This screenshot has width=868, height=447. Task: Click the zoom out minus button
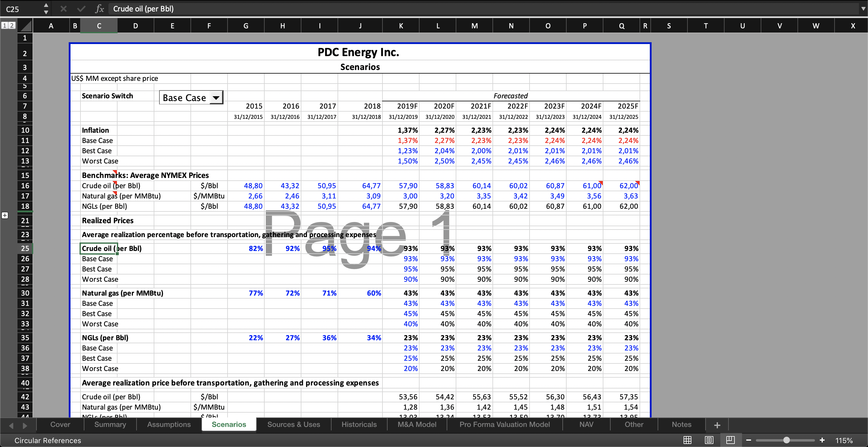pos(749,440)
